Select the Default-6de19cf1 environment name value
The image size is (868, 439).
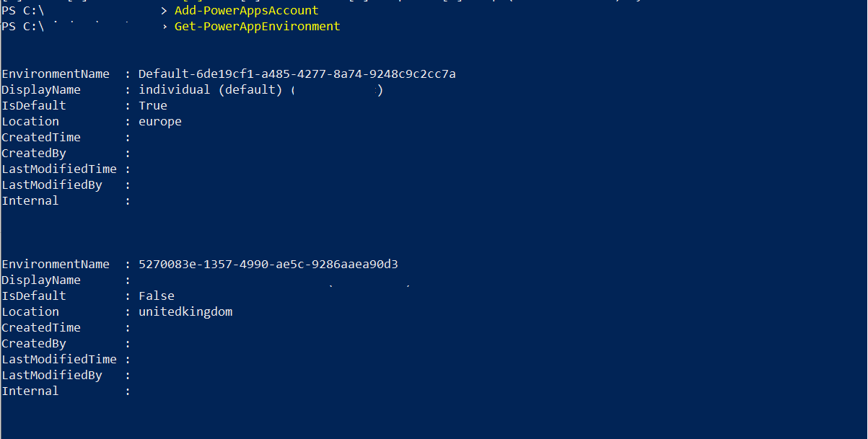point(297,74)
